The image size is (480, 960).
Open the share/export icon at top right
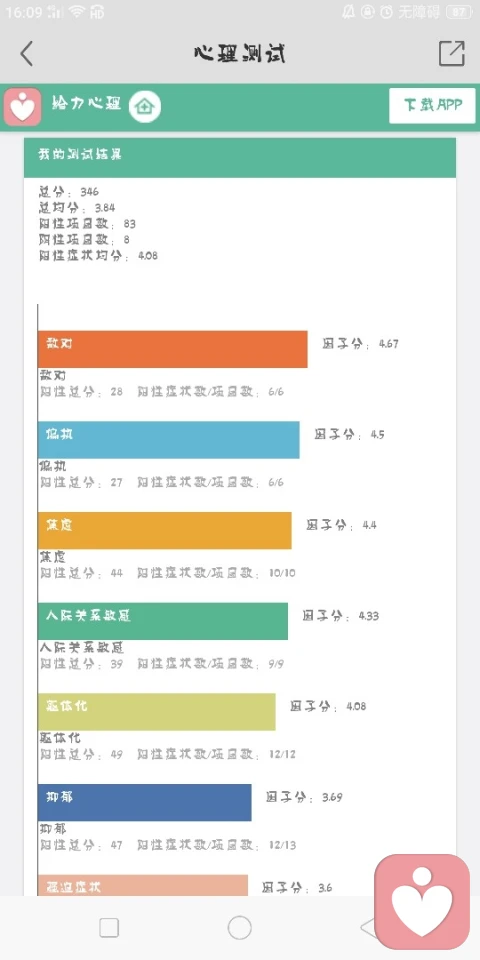click(x=452, y=53)
